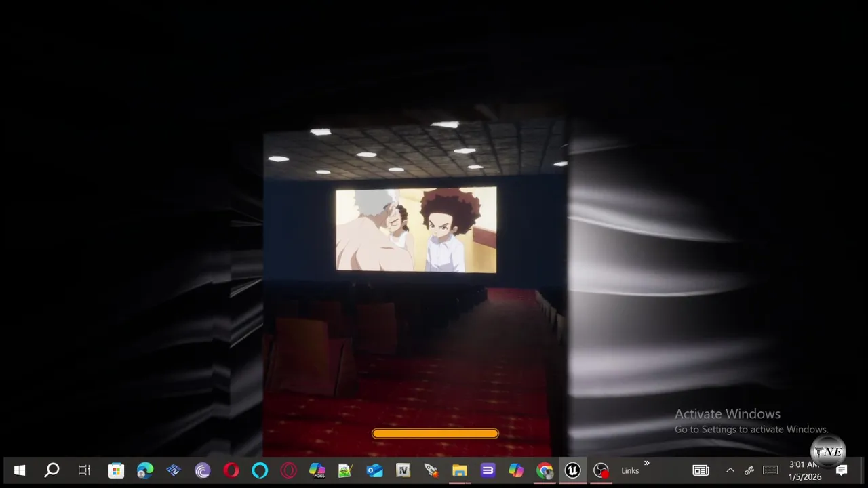This screenshot has height=488, width=868.
Task: Open taskbar Search magnifier
Action: point(52,470)
